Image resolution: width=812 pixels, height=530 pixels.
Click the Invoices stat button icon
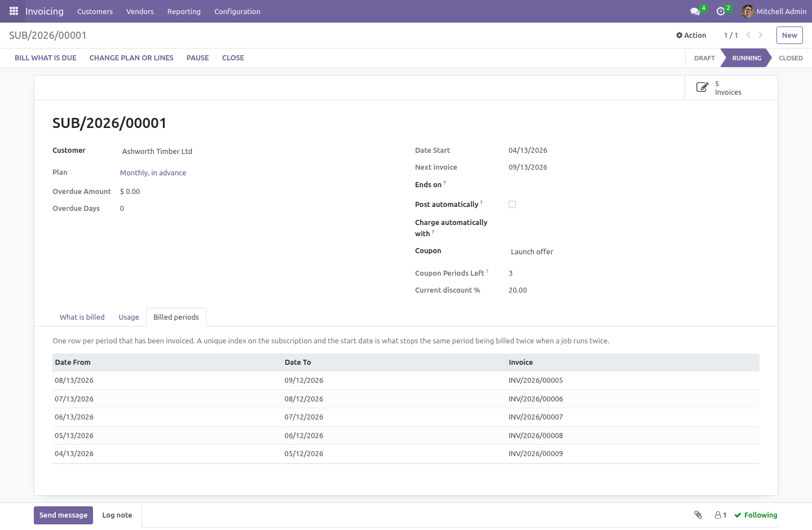point(702,87)
